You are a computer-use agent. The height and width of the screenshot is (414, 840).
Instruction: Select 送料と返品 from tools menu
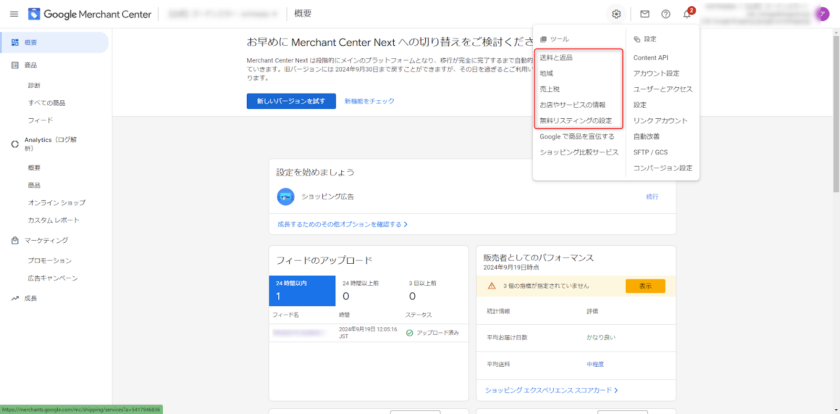[556, 58]
